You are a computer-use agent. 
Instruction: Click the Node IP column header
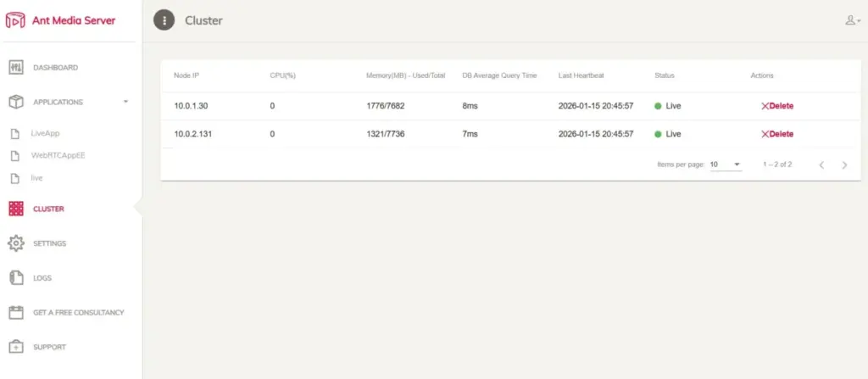pyautogui.click(x=186, y=75)
